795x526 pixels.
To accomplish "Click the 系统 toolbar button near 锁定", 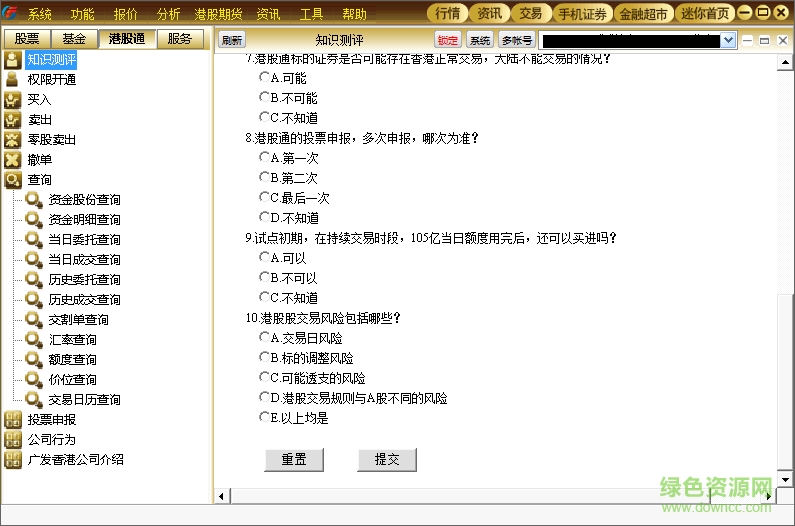I will coord(480,40).
